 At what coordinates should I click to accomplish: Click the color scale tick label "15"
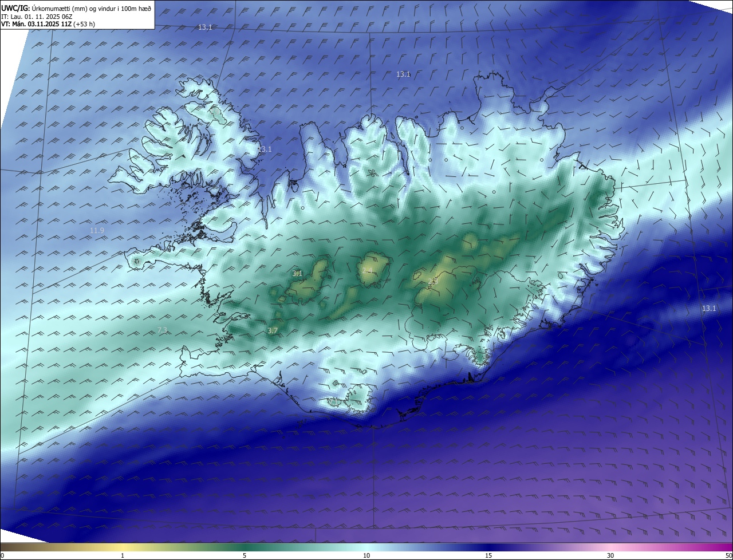(488, 555)
